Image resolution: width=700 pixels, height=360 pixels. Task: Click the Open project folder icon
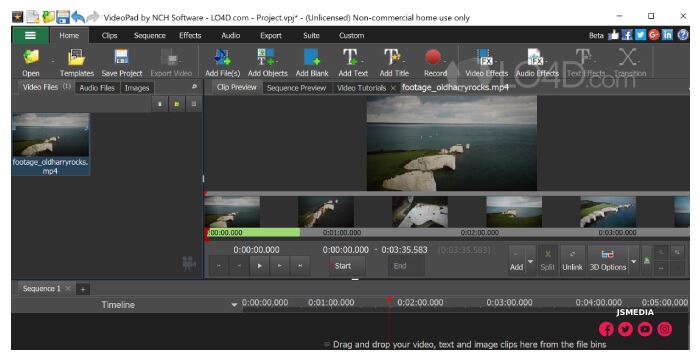coord(31,58)
